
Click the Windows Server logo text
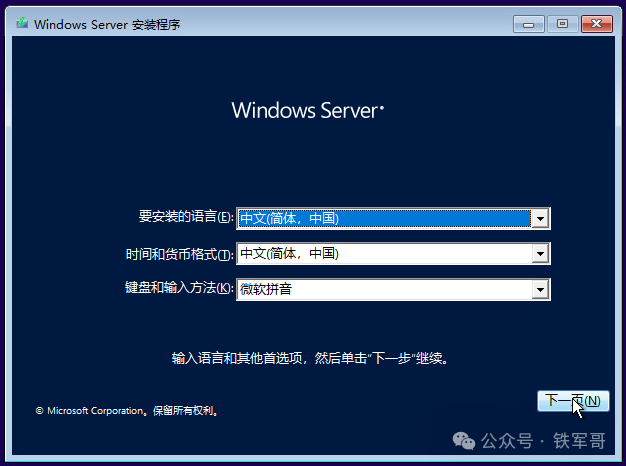click(307, 110)
